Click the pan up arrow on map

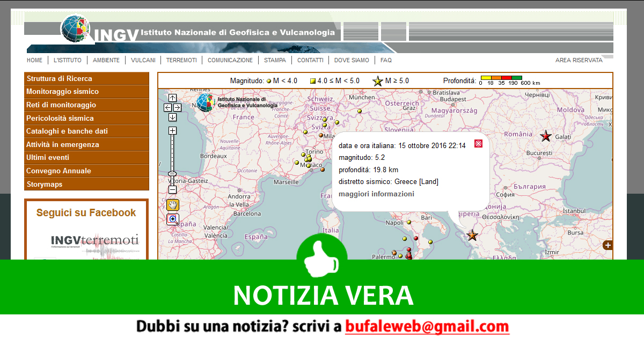click(x=172, y=98)
